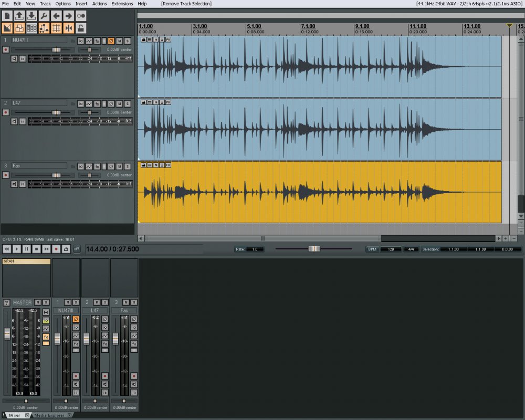Open io routing for track NU47III
525x420 pixels.
[x=81, y=41]
